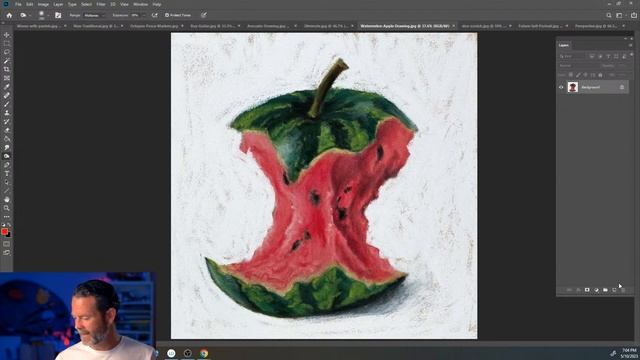Toggle pressure for size icon
This screenshot has width=640, height=360.
click(204, 15)
